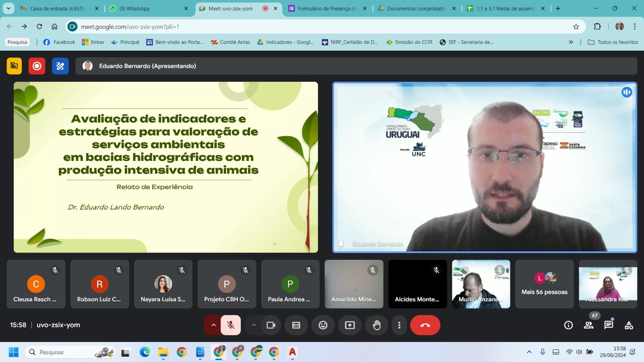Open the emoji reactions button
Viewport: 644px width, 362px height.
click(323, 325)
